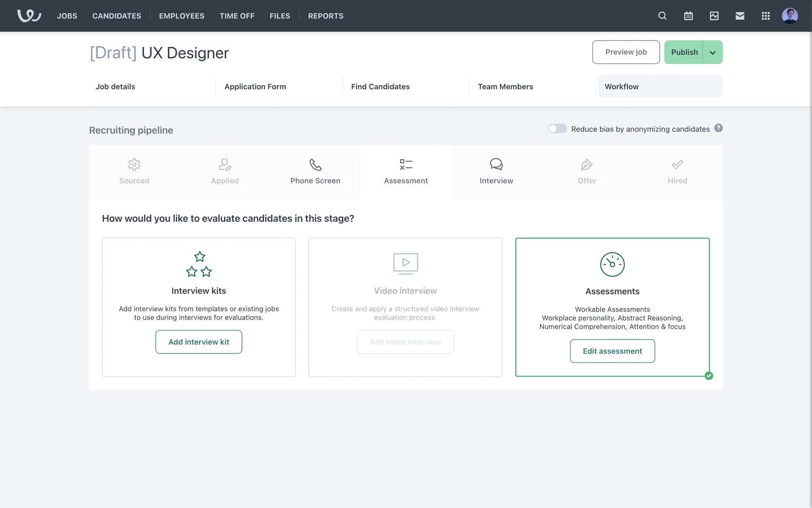
Task: Select the Interview pipeline stage
Action: pyautogui.click(x=496, y=171)
